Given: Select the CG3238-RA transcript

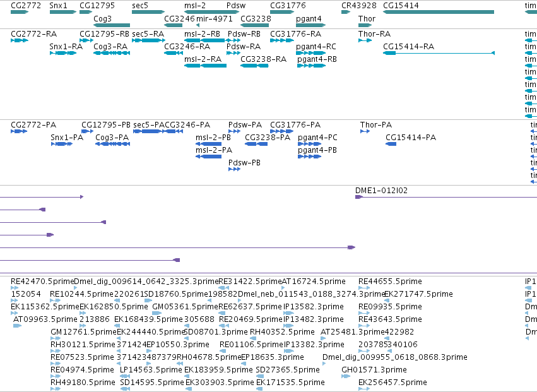Looking at the screenshot, I should tap(254, 66).
